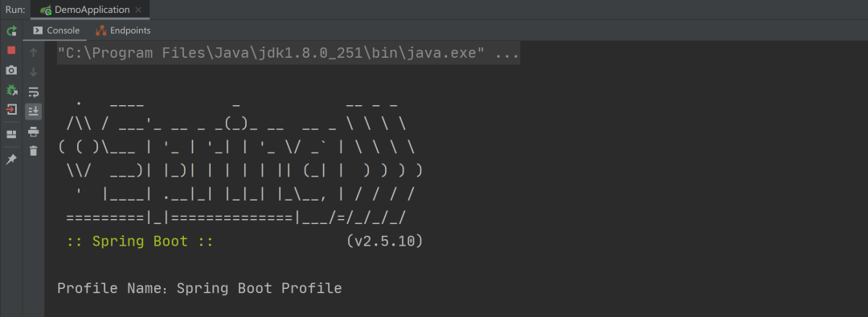Viewport: 868px width, 317px height.
Task: Click the green bug debugger icon
Action: 11,90
